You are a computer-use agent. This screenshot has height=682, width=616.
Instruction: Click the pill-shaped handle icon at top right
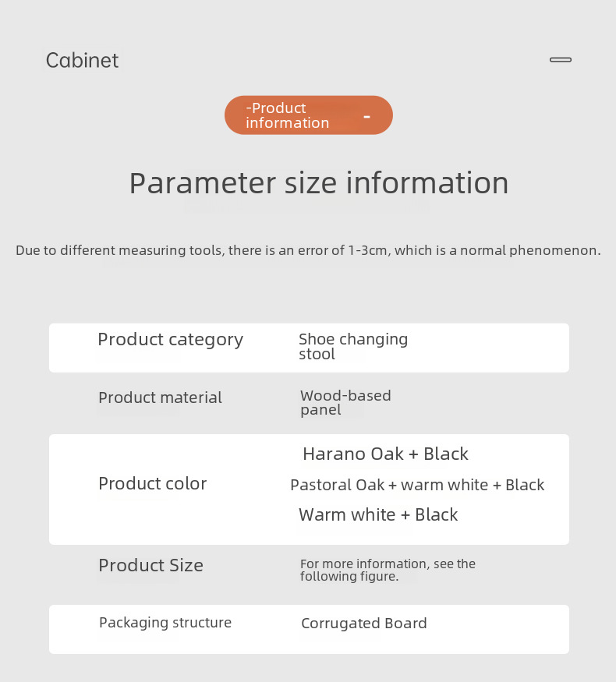[560, 60]
